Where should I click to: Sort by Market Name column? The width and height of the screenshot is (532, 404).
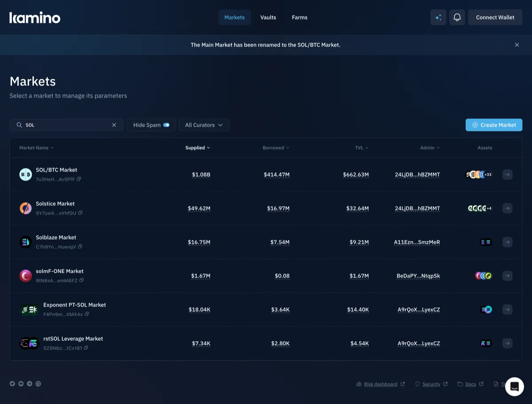[x=36, y=148]
